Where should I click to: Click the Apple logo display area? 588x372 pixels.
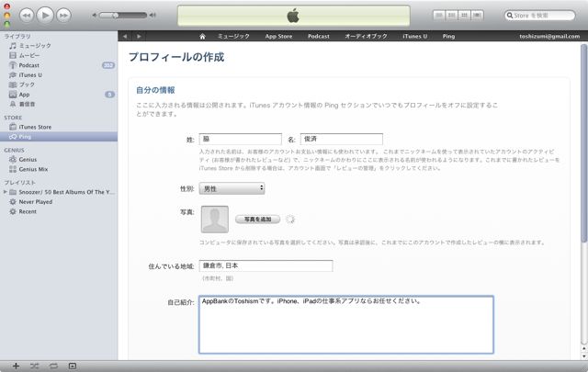tap(294, 16)
